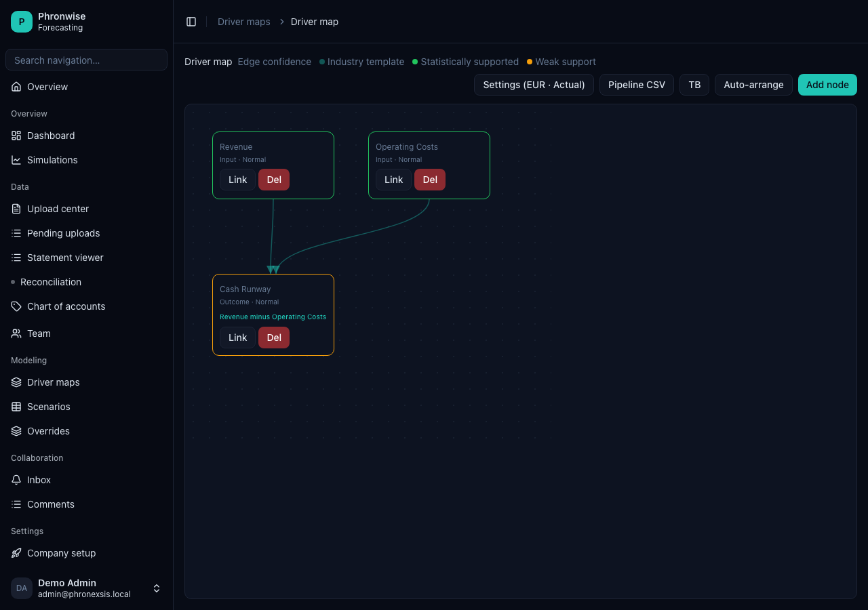Open the Dashboard page

coord(86,136)
